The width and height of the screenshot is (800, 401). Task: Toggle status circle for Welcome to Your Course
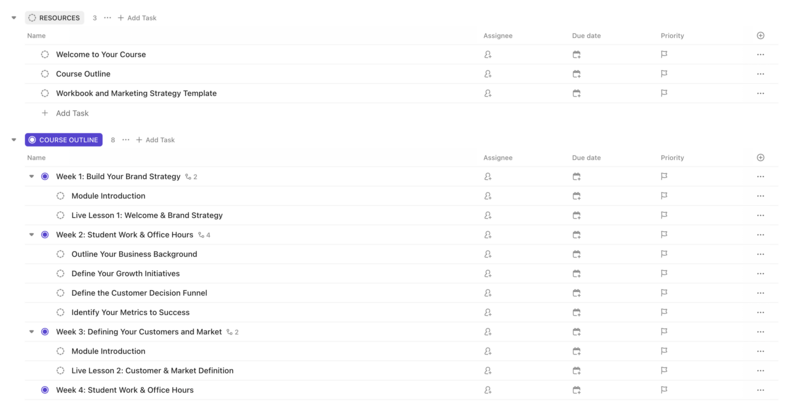(x=45, y=55)
